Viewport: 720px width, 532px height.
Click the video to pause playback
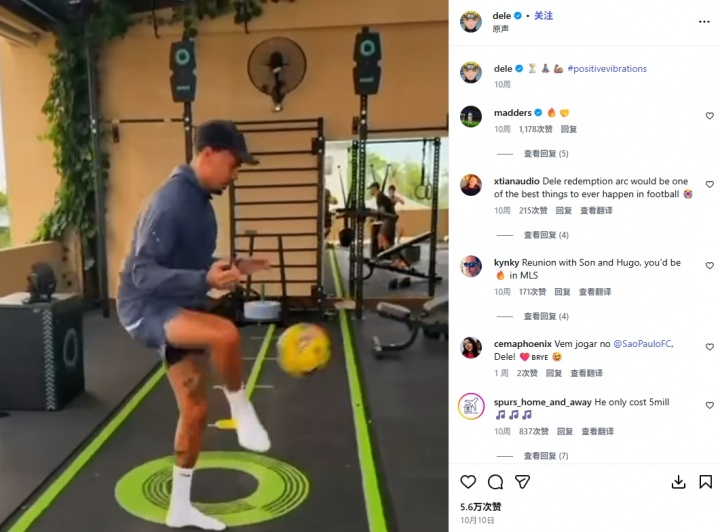[224, 266]
